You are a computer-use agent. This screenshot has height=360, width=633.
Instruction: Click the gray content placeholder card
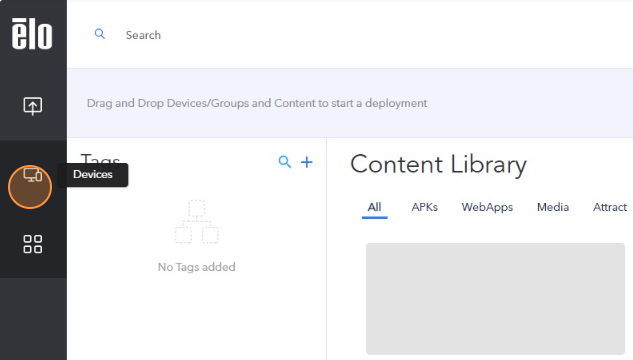coord(495,299)
